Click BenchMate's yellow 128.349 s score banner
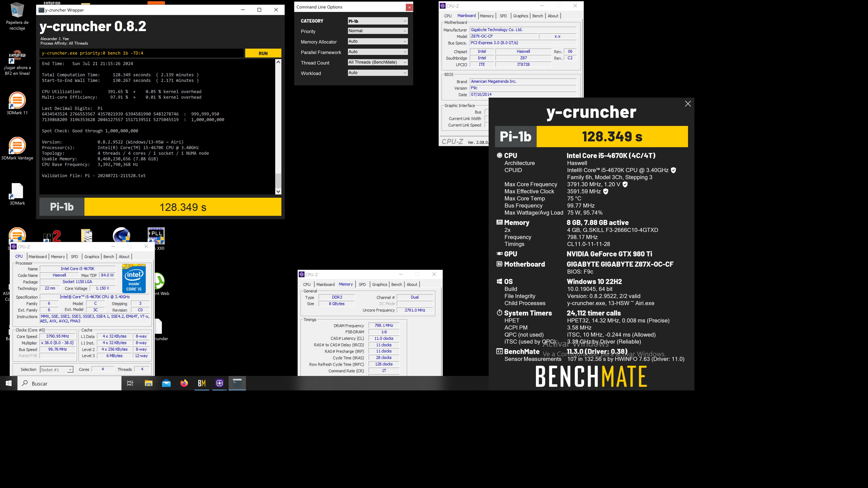The height and width of the screenshot is (488, 868). click(x=612, y=136)
